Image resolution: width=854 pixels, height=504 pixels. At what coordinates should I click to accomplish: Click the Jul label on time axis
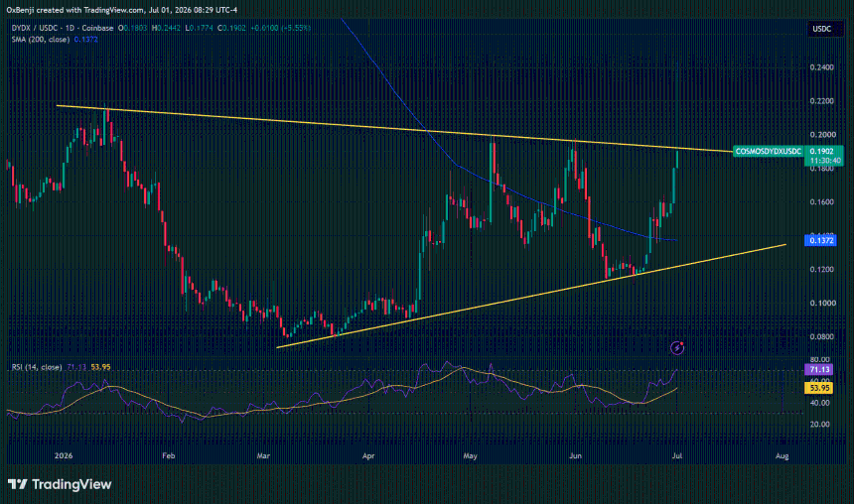tap(677, 455)
